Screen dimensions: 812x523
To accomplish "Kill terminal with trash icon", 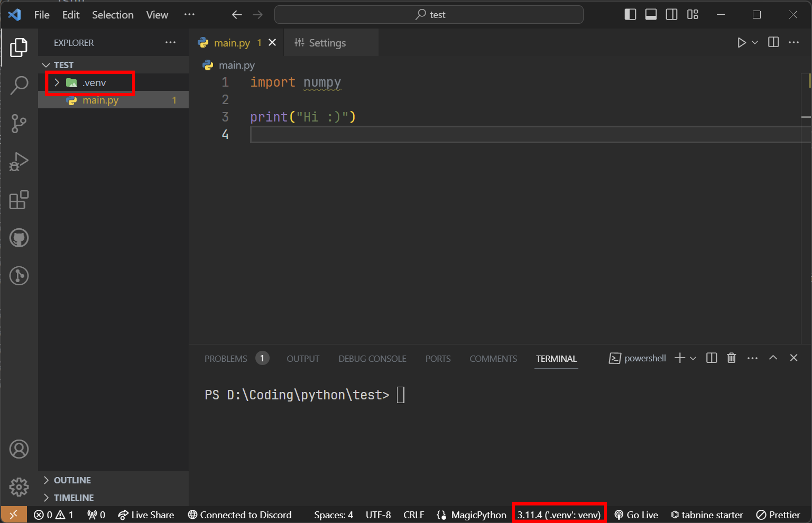I will click(731, 358).
